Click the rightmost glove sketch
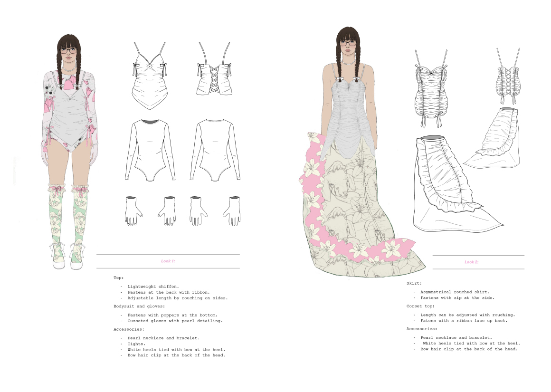This screenshot has width=551, height=392. pos(232,211)
